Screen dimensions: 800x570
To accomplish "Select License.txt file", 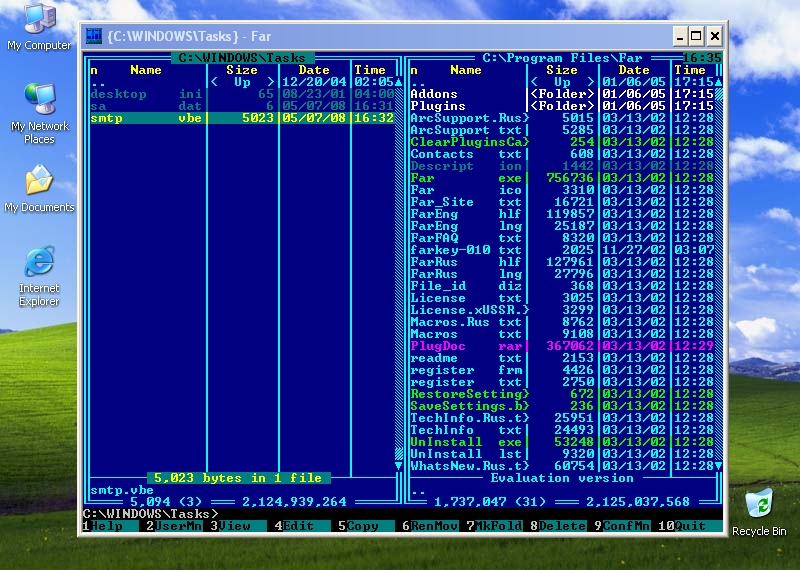I will [562, 298].
